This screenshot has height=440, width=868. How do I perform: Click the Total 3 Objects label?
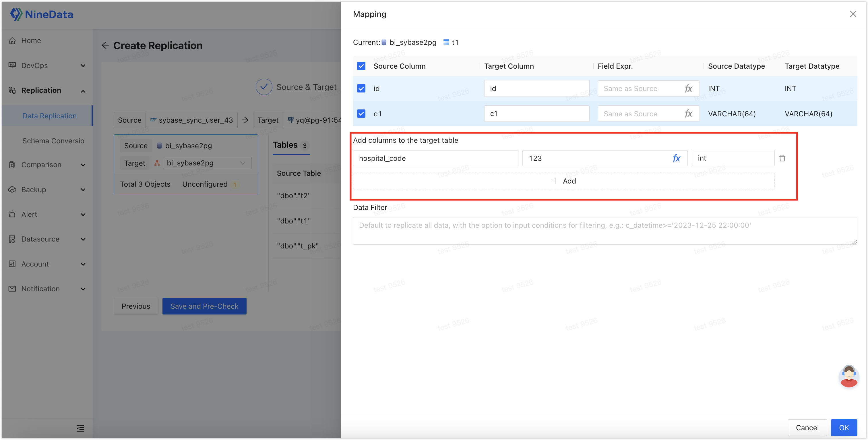145,184
